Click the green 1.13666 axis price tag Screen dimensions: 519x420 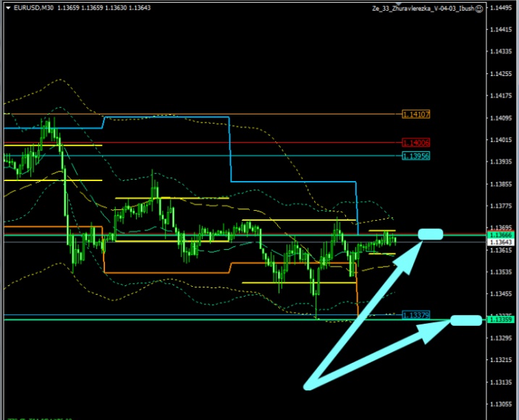coord(501,235)
